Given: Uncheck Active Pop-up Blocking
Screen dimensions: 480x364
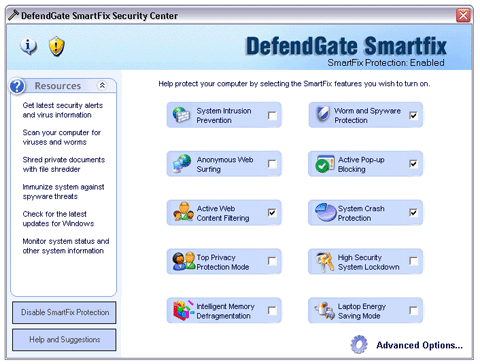Looking at the screenshot, I should point(413,164).
